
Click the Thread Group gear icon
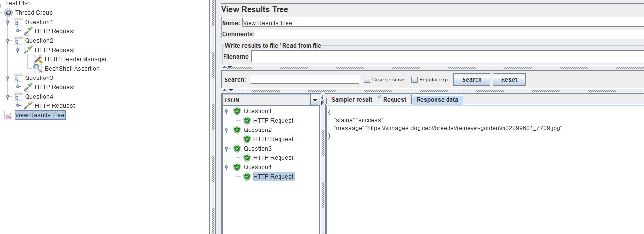pyautogui.click(x=8, y=13)
